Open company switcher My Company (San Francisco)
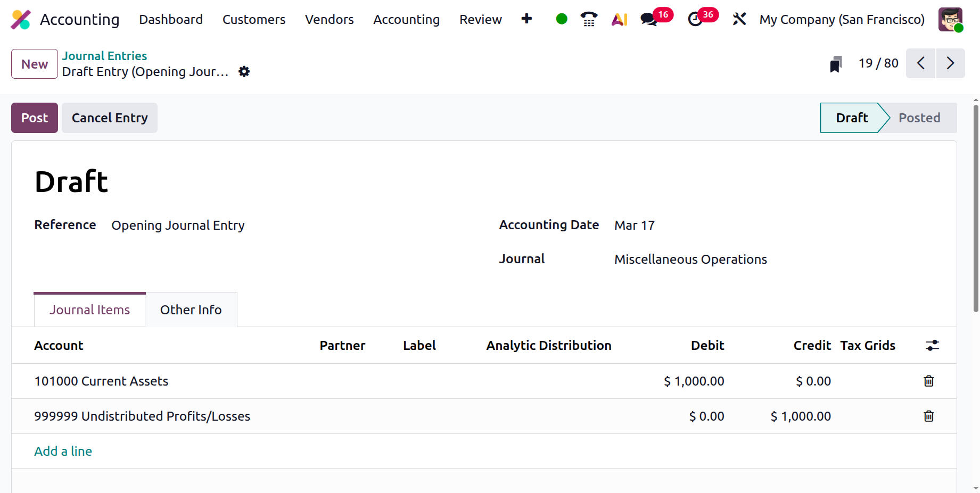 pyautogui.click(x=842, y=20)
